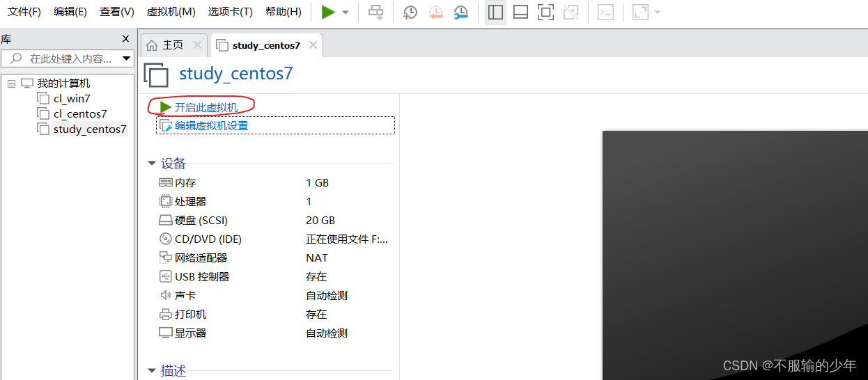
Task: Select study_centos7 in the library tree
Action: [x=90, y=129]
